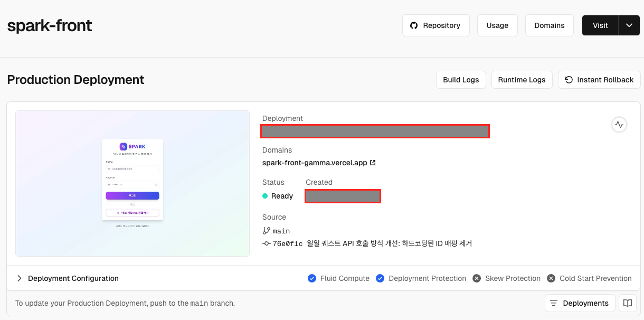
Task: Toggle the Fluid Compute status badge
Action: [311, 278]
